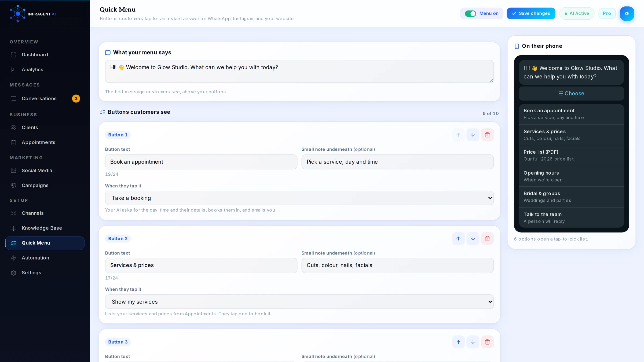Move Button 3 down with arrow
Image resolution: width=644 pixels, height=362 pixels.
click(x=473, y=342)
